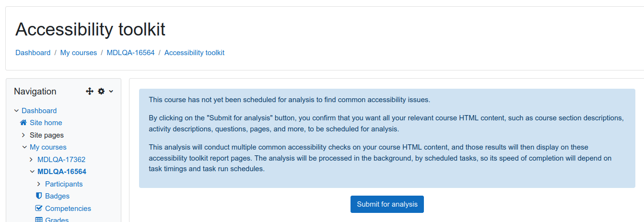
Task: Collapse the MDLQA-16564 course node
Action: click(32, 172)
